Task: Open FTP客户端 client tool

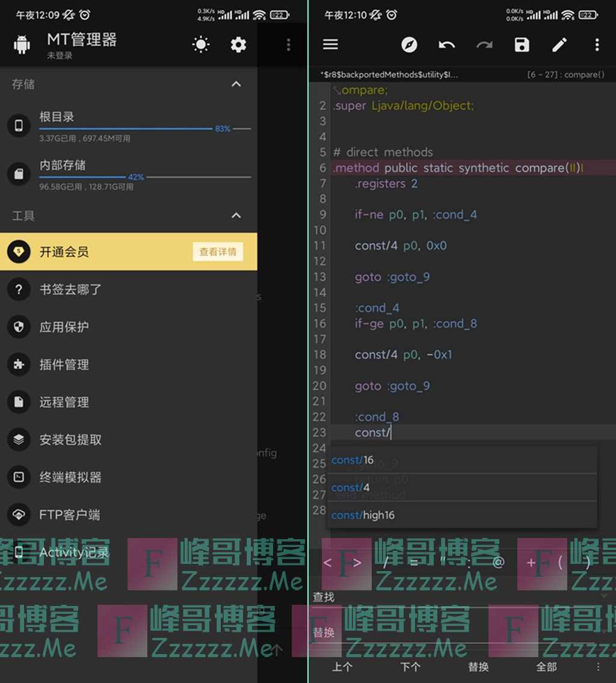Action: (x=128, y=515)
